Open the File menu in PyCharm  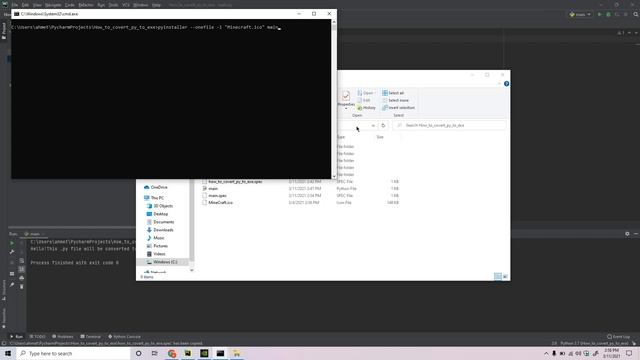pos(15,5)
